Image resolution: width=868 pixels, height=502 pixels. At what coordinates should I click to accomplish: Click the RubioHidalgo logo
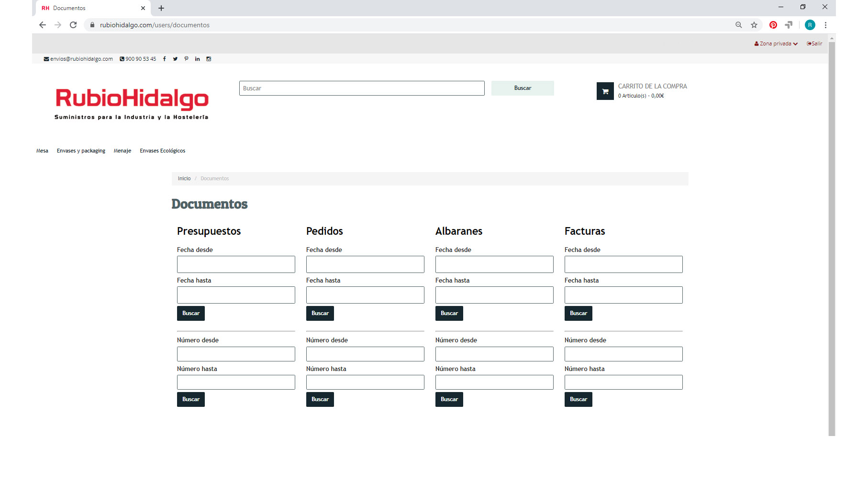(132, 103)
